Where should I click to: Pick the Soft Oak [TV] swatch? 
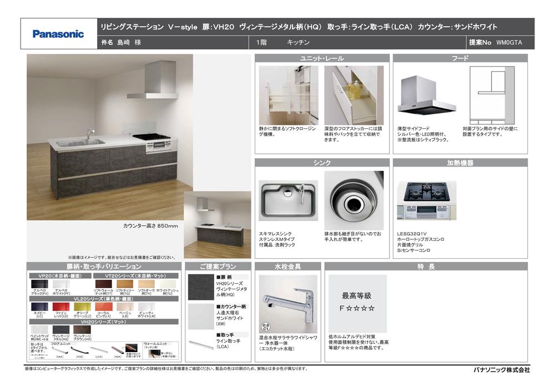pyautogui.click(x=147, y=284)
